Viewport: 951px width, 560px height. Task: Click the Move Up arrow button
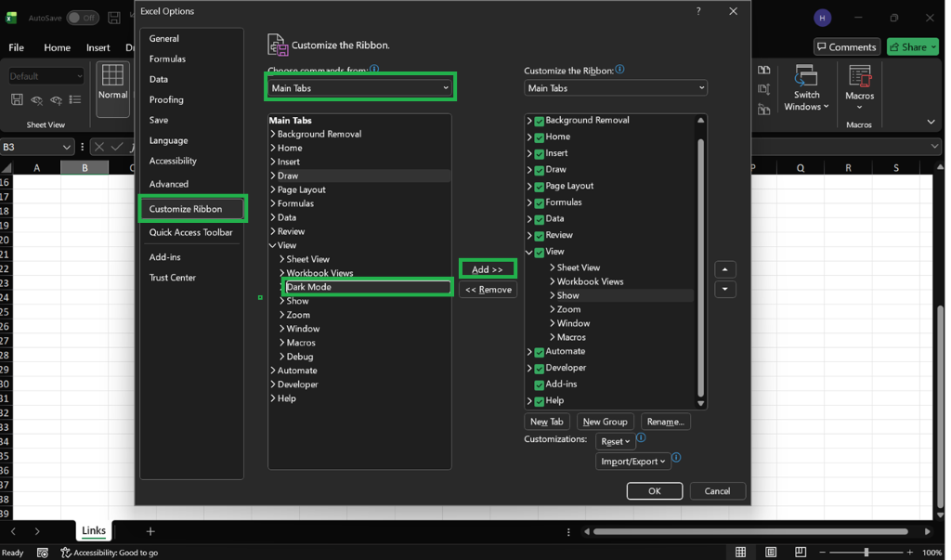tap(724, 269)
